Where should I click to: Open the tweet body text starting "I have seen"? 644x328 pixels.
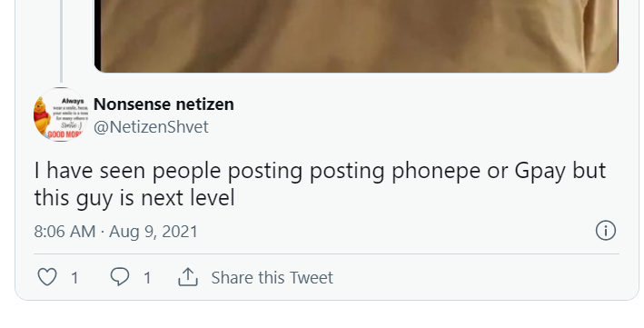pyautogui.click(x=320, y=184)
